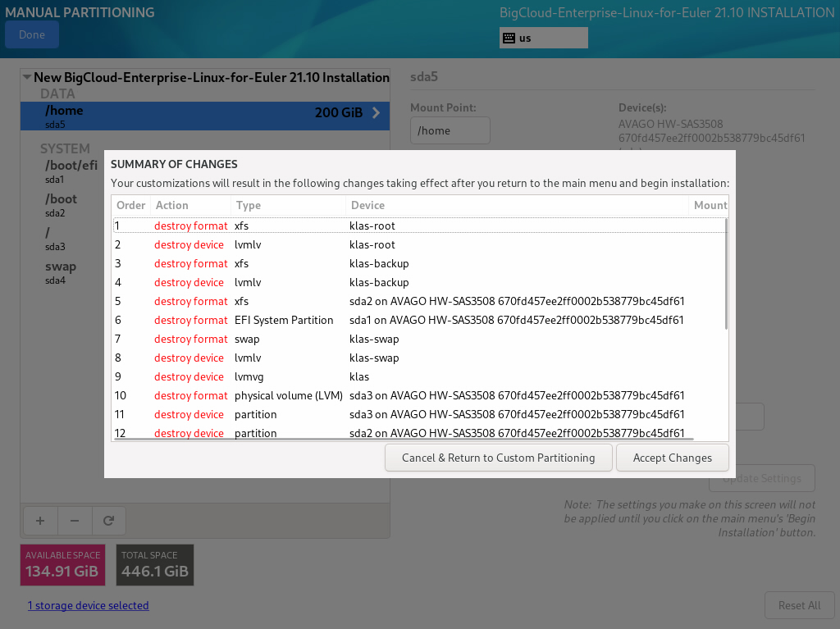Image resolution: width=840 pixels, height=629 pixels.
Task: Cancel & Return to Custom Partitioning
Action: [x=498, y=458]
